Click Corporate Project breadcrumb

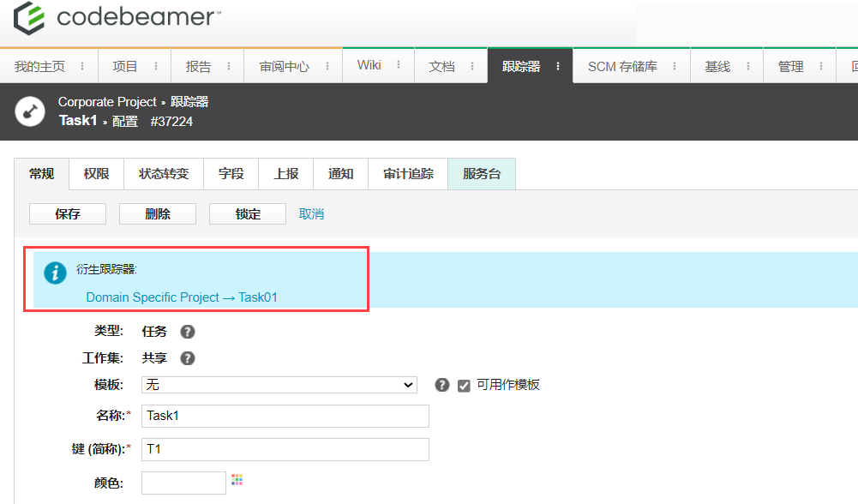click(x=107, y=102)
